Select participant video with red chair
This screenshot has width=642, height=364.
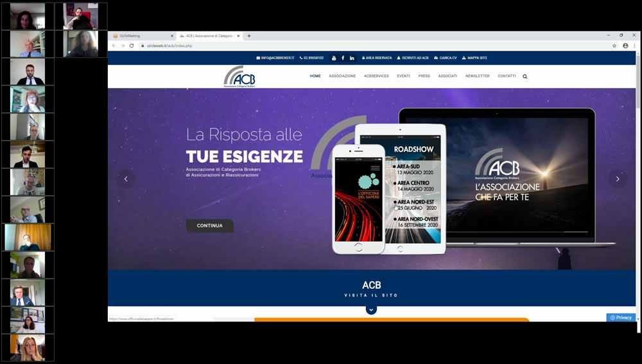(x=81, y=17)
